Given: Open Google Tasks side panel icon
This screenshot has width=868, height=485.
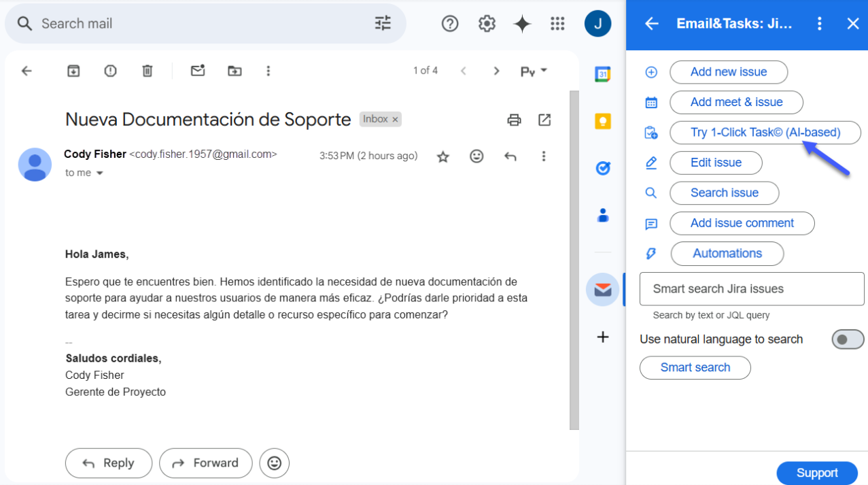Looking at the screenshot, I should [602, 168].
